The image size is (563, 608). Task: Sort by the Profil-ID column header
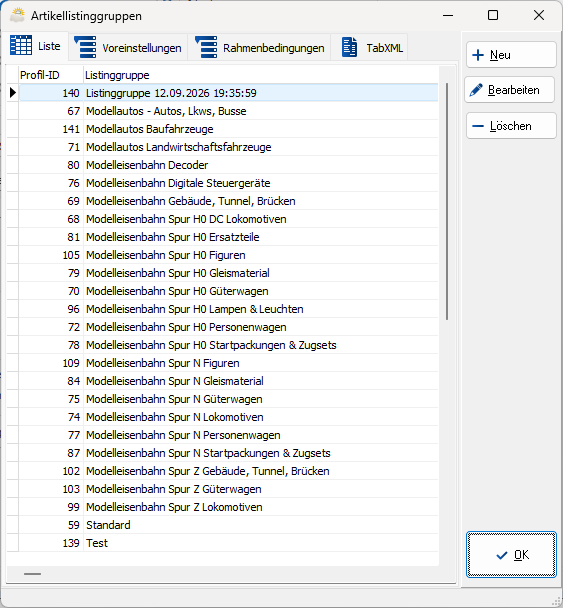click(x=51, y=75)
